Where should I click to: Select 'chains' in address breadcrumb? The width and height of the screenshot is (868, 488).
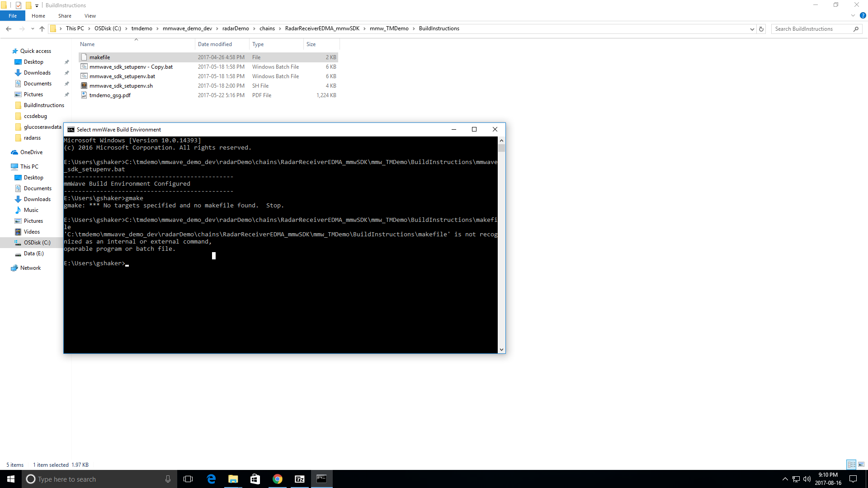pyautogui.click(x=267, y=28)
